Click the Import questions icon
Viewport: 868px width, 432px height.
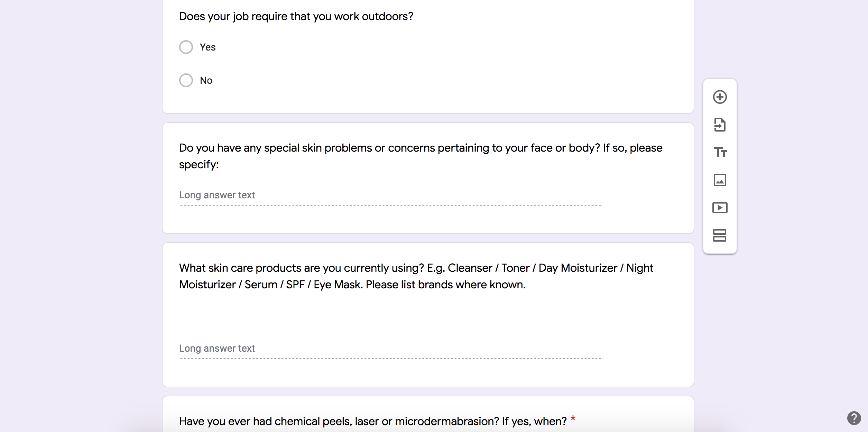720,125
